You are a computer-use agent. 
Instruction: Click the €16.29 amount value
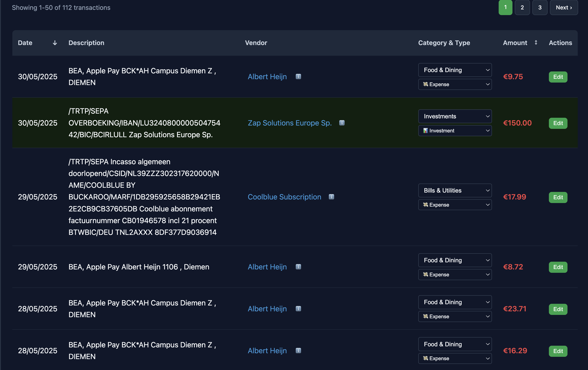tap(515, 351)
